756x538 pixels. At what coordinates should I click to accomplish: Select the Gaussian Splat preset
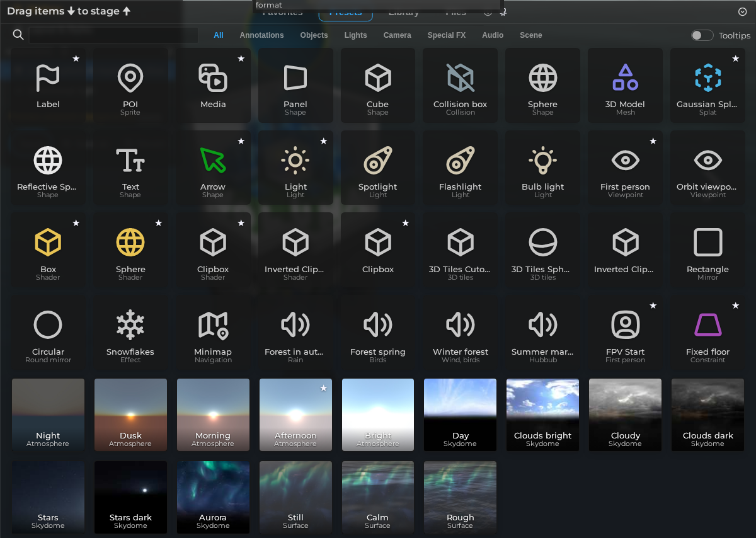[x=708, y=85]
